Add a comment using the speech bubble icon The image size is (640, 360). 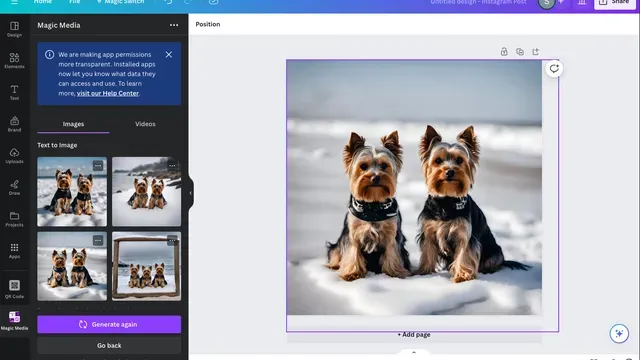pyautogui.click(x=554, y=69)
